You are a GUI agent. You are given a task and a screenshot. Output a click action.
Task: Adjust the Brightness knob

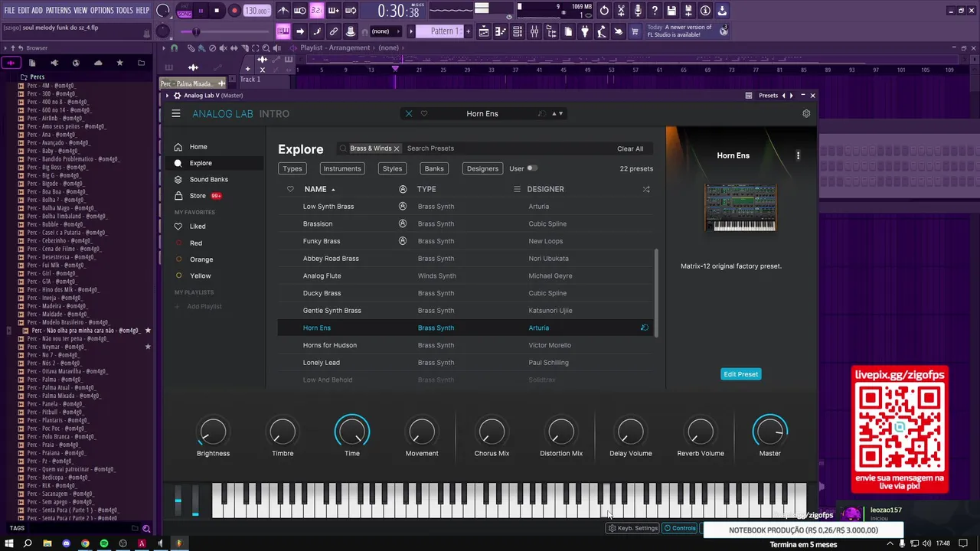click(213, 432)
